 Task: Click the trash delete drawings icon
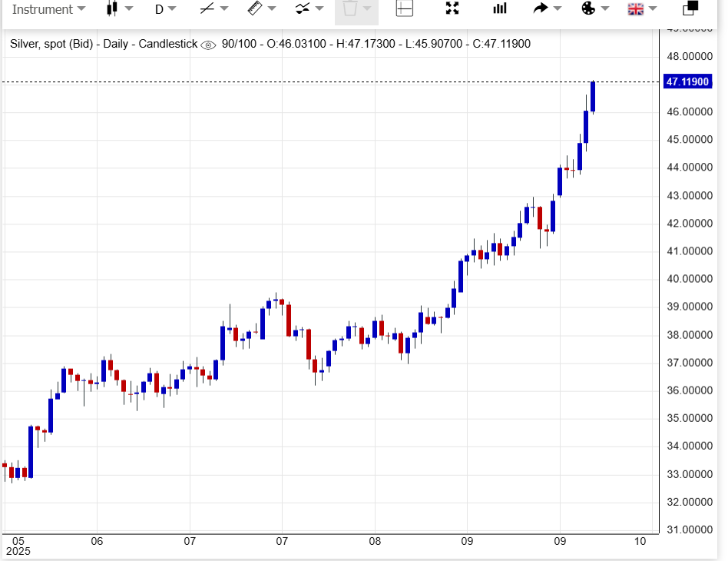[x=350, y=8]
